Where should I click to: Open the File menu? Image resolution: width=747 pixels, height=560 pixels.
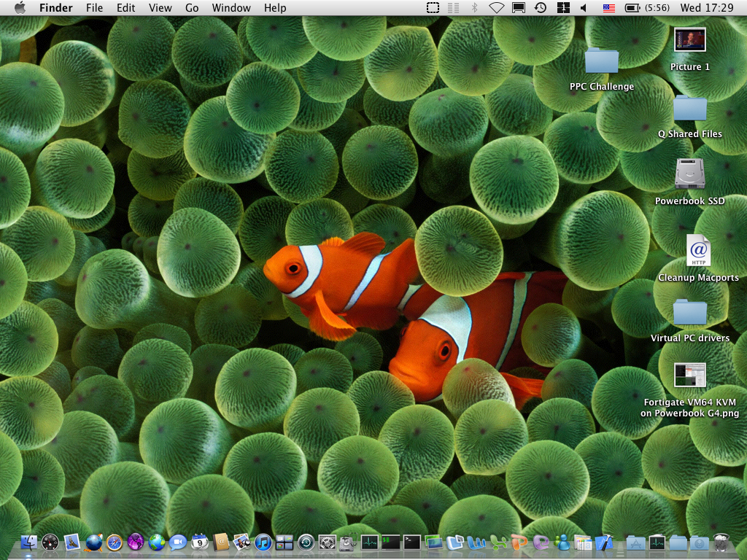pos(94,7)
